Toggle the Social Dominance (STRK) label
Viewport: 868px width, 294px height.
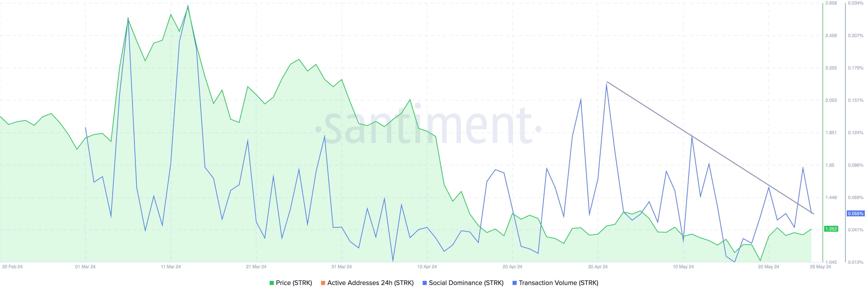(466, 283)
